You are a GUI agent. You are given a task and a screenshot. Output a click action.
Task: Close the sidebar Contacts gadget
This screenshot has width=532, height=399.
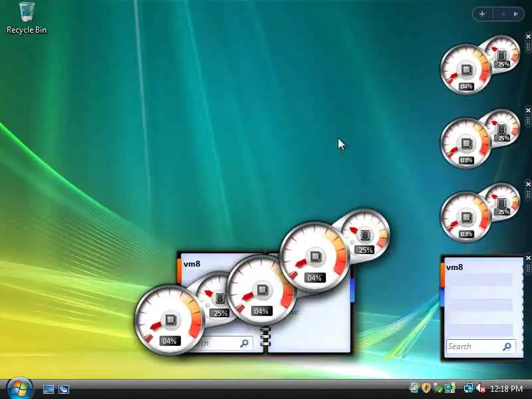click(528, 258)
